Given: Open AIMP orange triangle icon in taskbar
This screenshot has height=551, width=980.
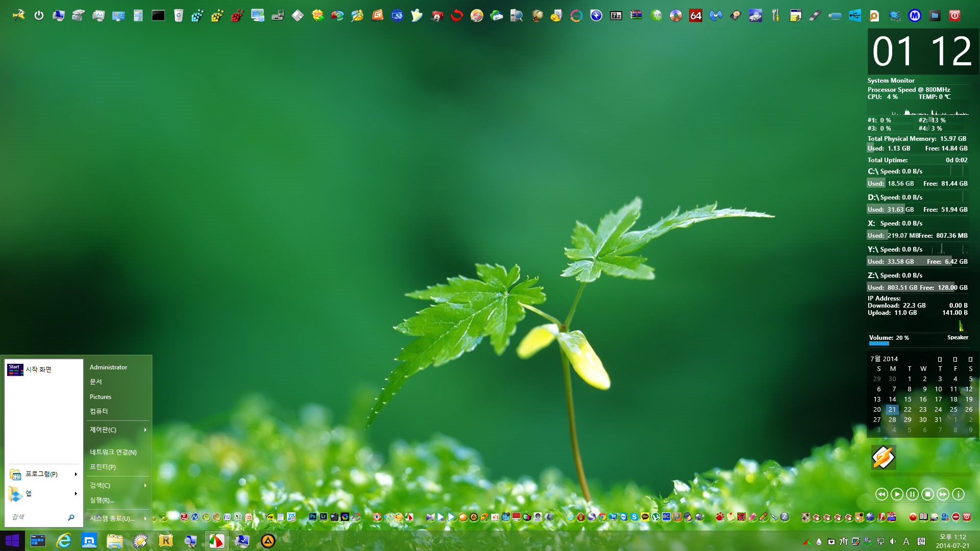Looking at the screenshot, I should tap(268, 540).
